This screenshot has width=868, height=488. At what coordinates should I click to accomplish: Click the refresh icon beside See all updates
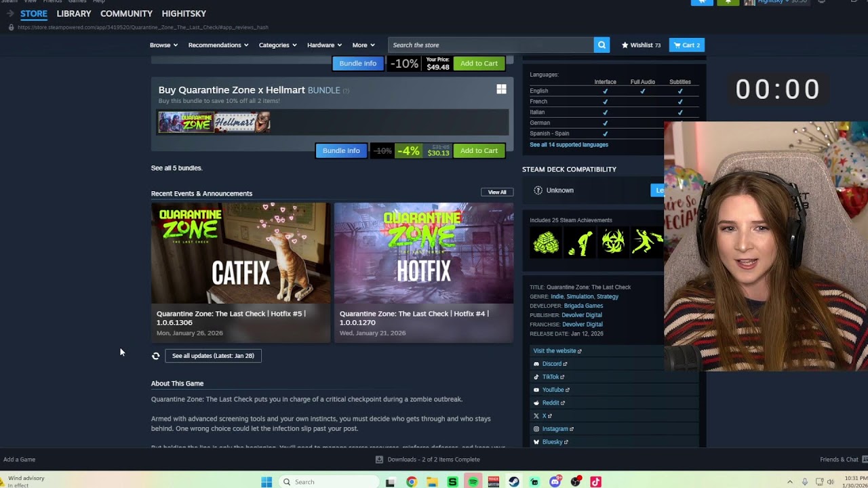coord(156,356)
